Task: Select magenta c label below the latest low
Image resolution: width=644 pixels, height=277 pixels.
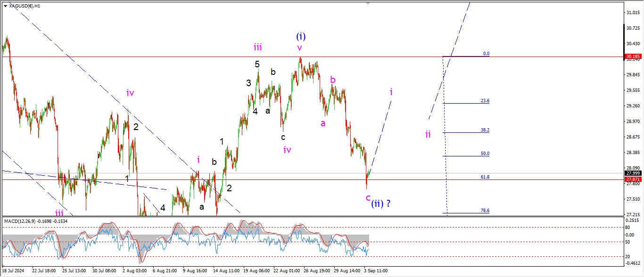Action: (x=368, y=198)
